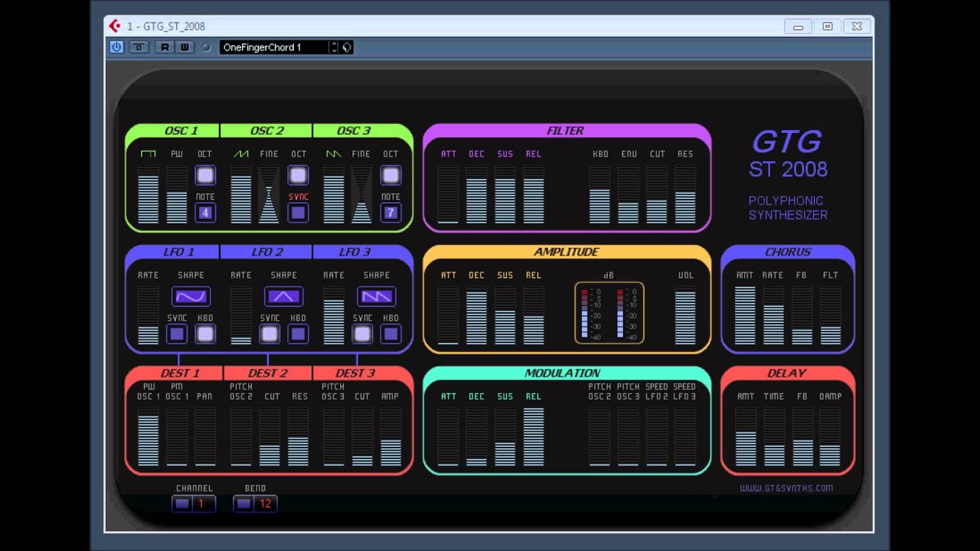980x551 pixels.
Task: Click the OSC 3 NOTE value 7
Action: 390,213
